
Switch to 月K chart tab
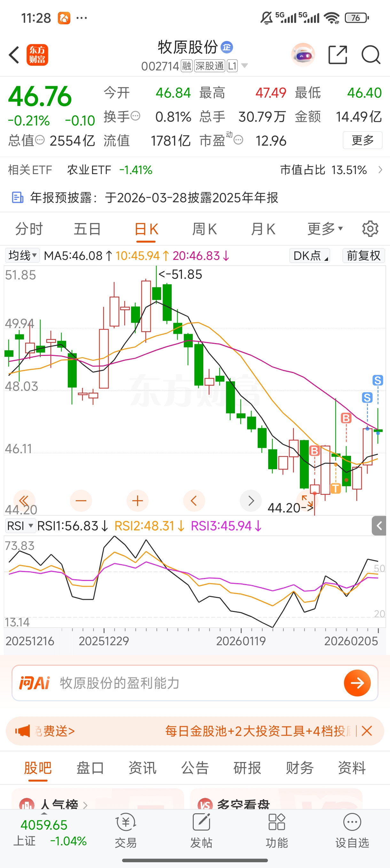click(263, 229)
